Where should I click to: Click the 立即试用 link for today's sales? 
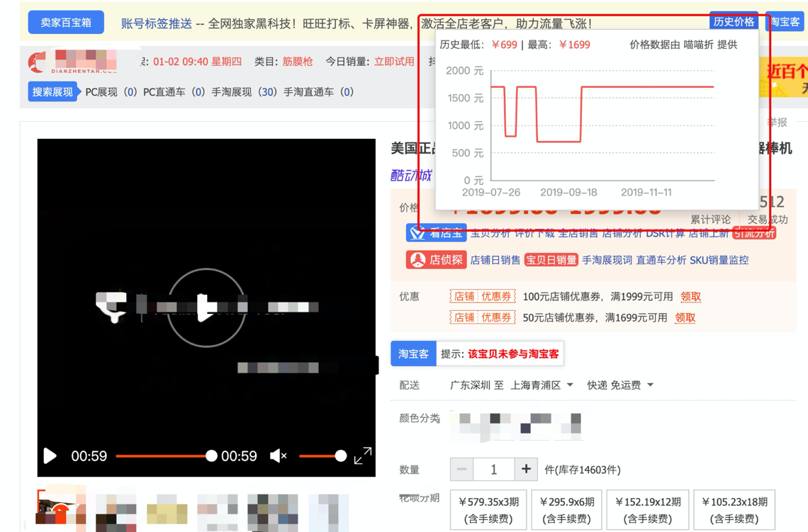tap(394, 62)
